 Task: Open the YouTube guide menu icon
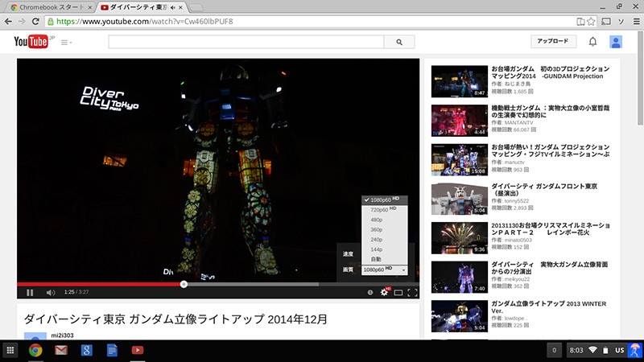pos(66,43)
